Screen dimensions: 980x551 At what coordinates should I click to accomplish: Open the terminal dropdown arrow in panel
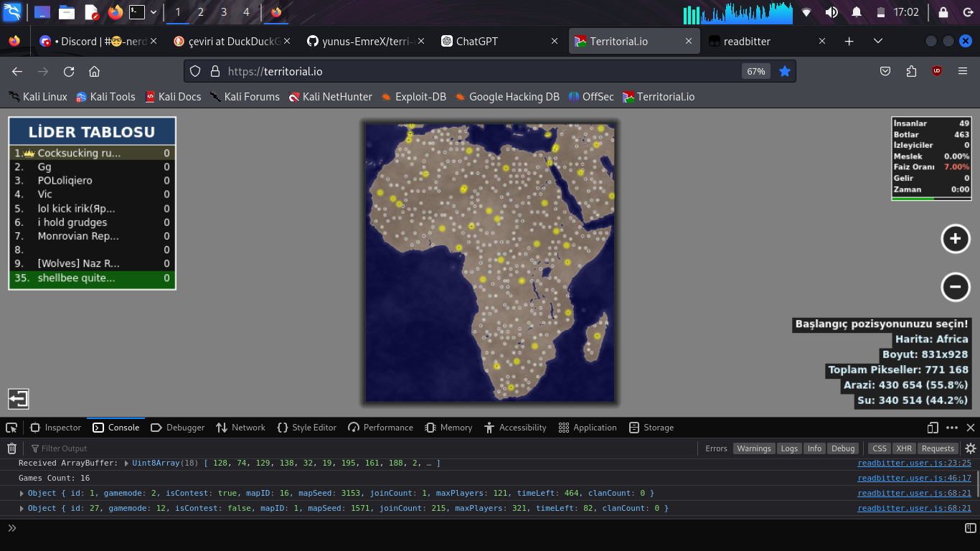pos(154,12)
